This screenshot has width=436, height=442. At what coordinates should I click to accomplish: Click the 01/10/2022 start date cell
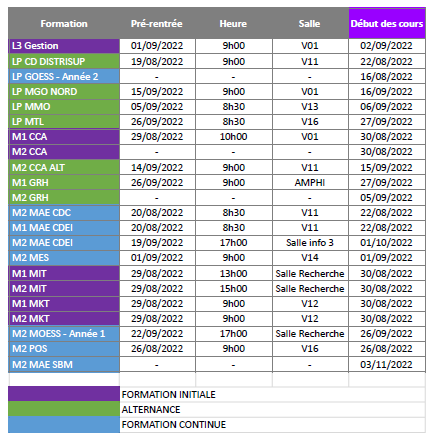click(x=387, y=243)
